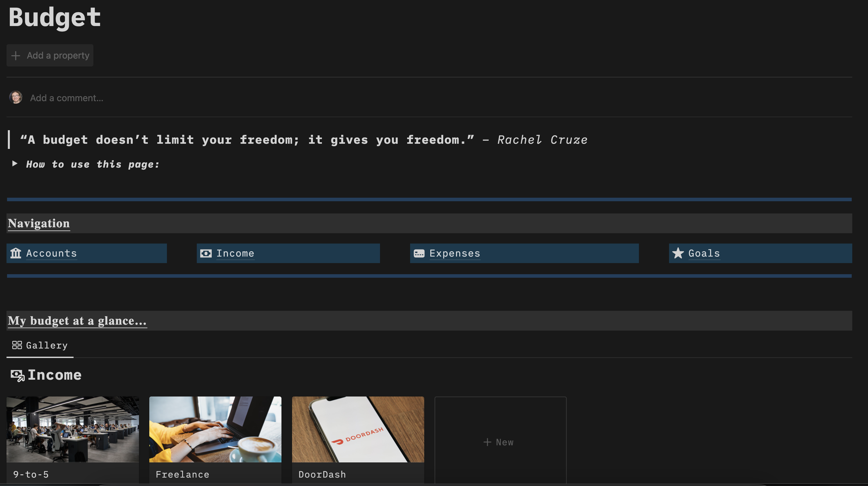
Task: Click the cash icon beside Income link
Action: pos(206,253)
